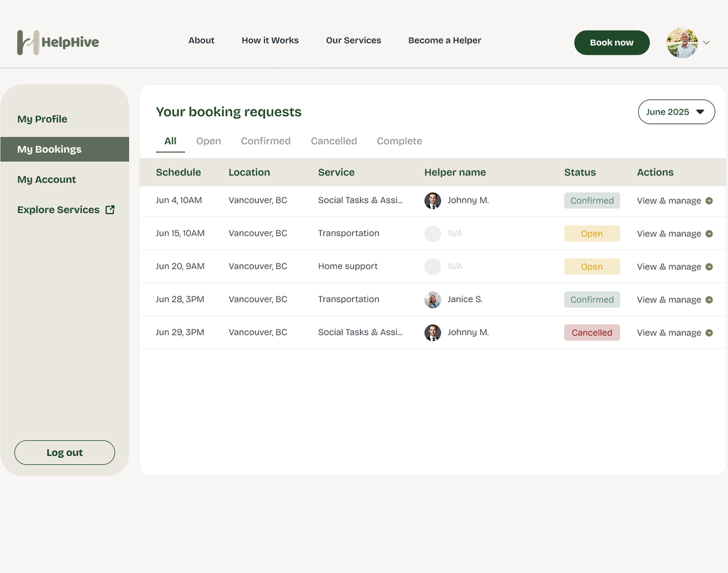Viewport: 728px width, 573px height.
Task: Open the Cancelled bookings tab
Action: 334,141
